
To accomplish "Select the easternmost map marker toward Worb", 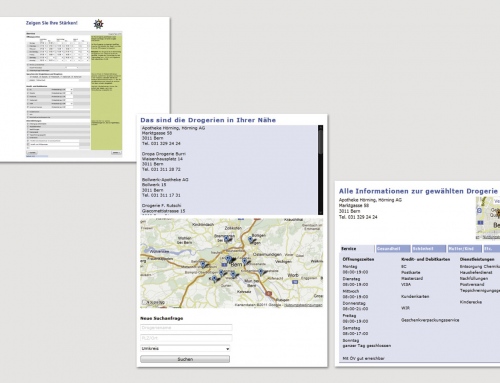I will click(x=261, y=272).
